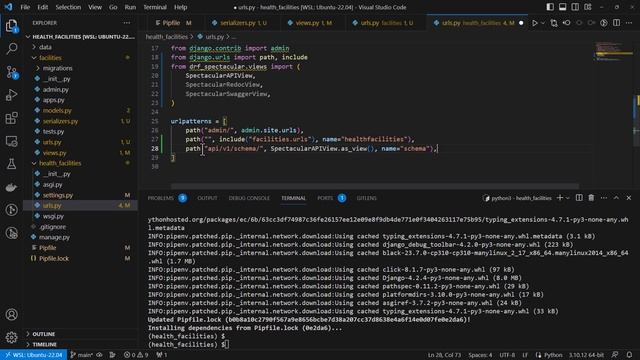Open the PROBLEMS panel tab
640x360 pixels.
click(161, 198)
